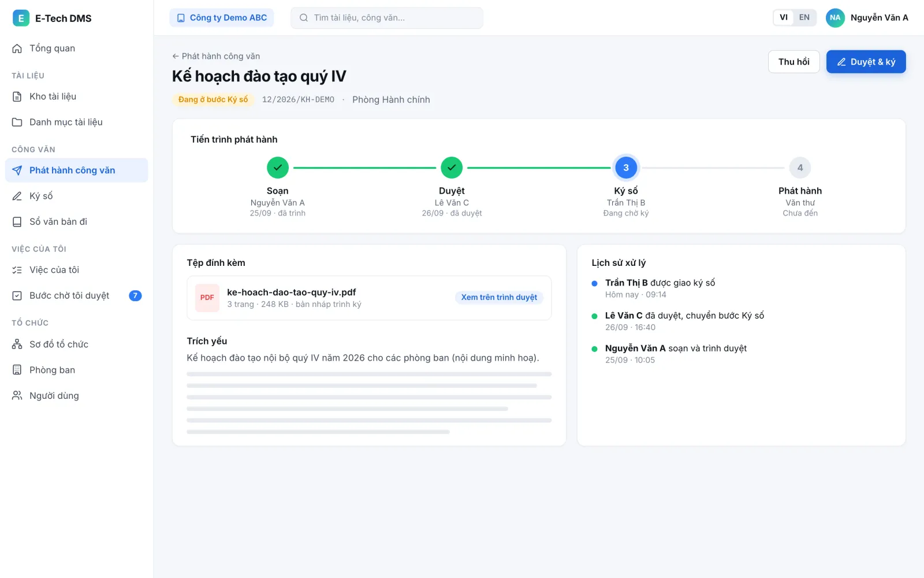Open Danh mục tài liệu folder icon
This screenshot has height=578, width=924.
click(17, 122)
